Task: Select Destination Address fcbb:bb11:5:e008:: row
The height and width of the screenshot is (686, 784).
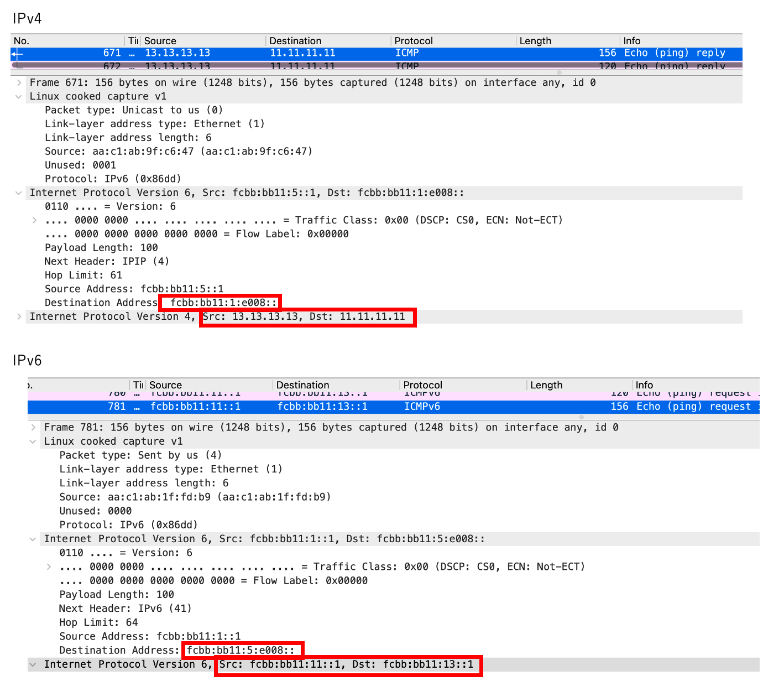Action: click(177, 650)
